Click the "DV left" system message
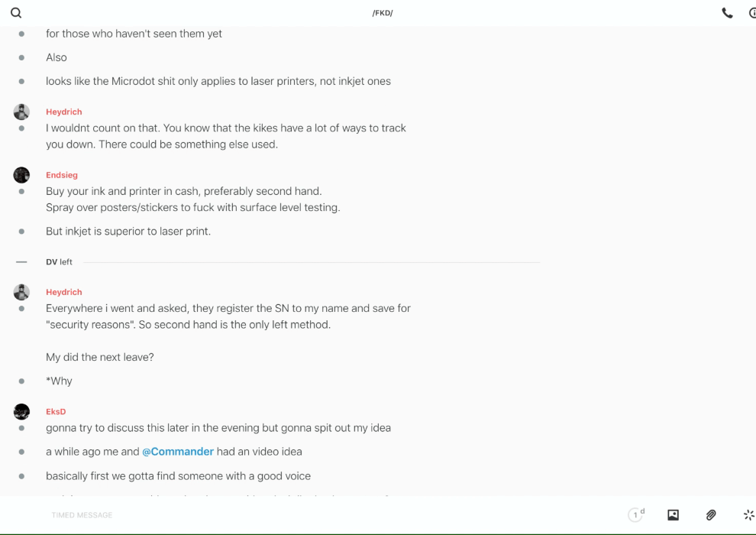This screenshot has width=756, height=535. click(59, 262)
